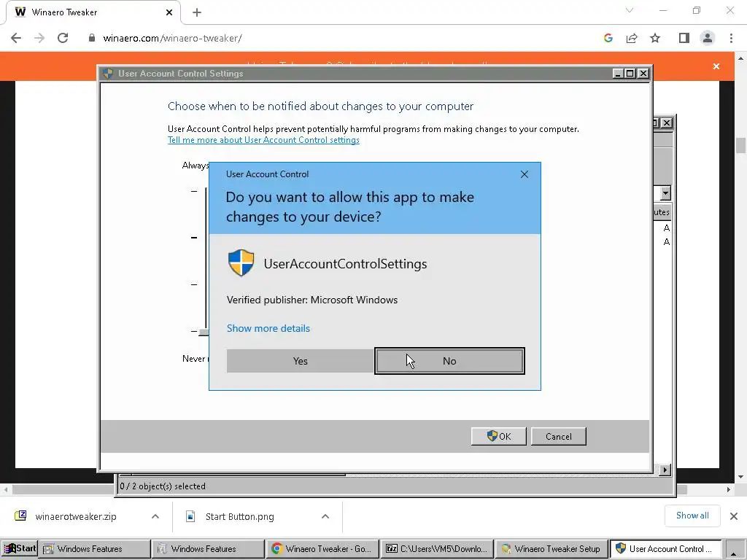Click the UserAccountControlSettings shield icon
747x560 pixels.
[241, 262]
